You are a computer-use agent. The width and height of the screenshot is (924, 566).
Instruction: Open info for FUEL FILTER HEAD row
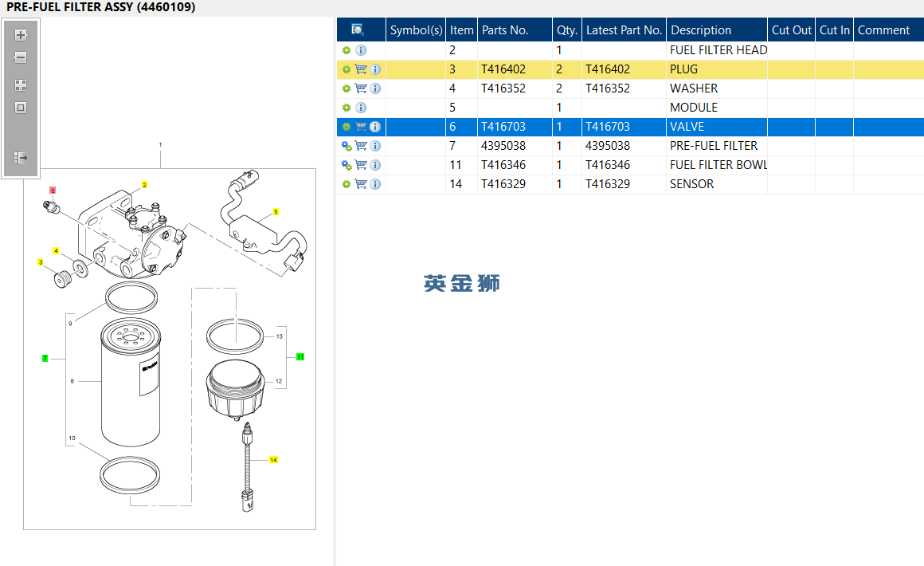361,50
